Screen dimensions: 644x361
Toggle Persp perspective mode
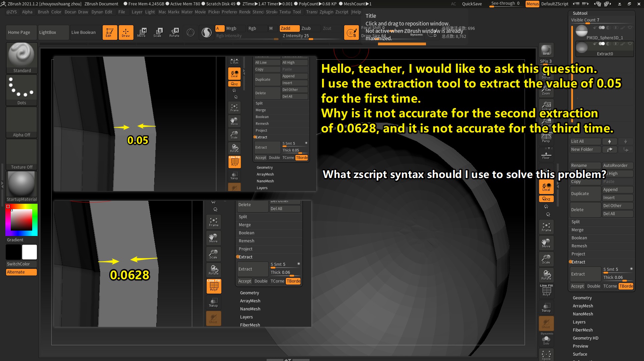[546, 137]
